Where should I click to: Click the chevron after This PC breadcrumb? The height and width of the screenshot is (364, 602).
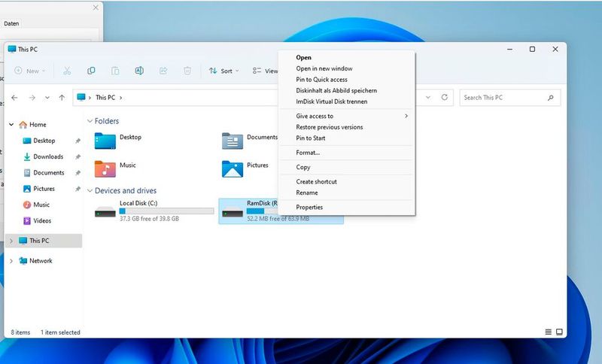click(x=120, y=98)
